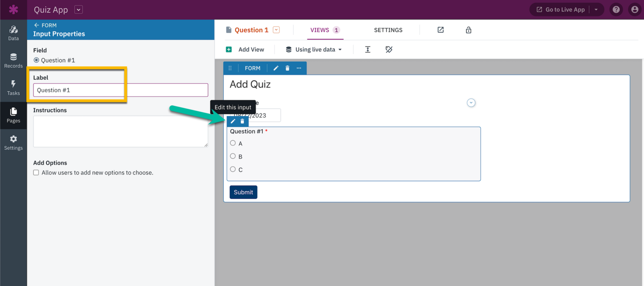
Task: Click the delete input trash icon
Action: click(242, 121)
